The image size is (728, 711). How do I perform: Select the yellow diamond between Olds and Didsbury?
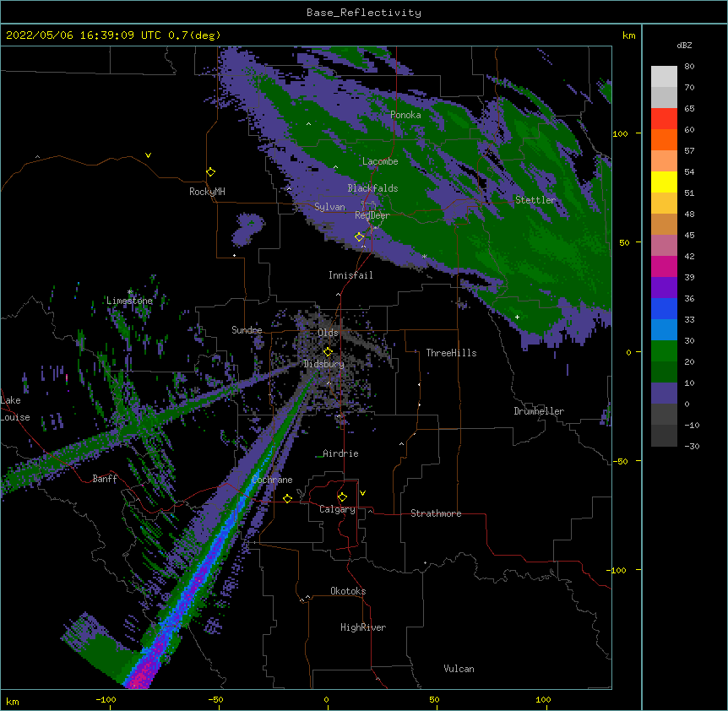328,352
